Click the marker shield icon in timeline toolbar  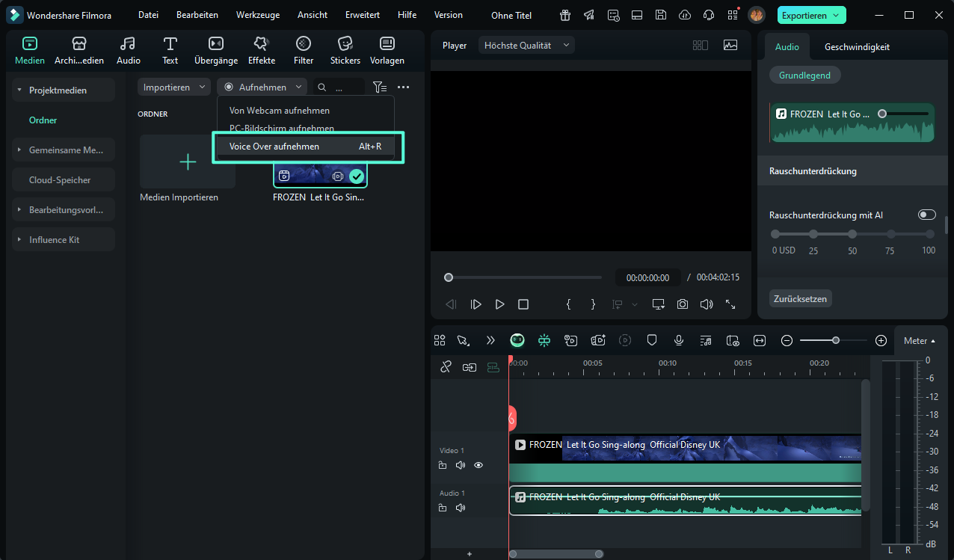click(x=652, y=340)
